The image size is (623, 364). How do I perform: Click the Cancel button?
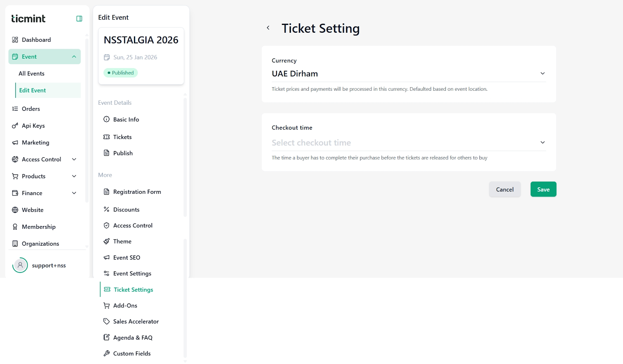[x=505, y=189]
